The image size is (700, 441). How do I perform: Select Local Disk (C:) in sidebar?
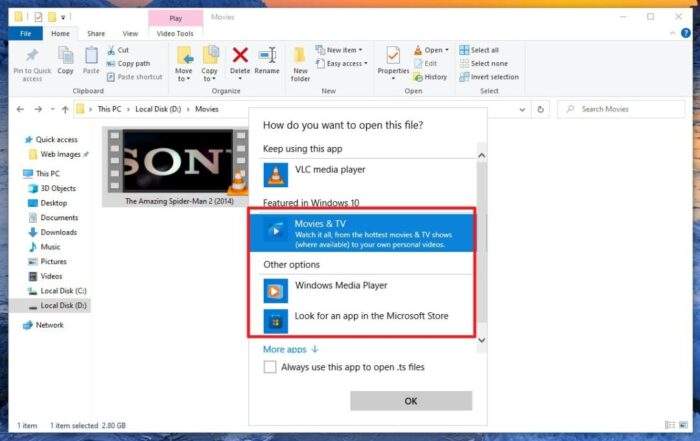click(x=63, y=291)
